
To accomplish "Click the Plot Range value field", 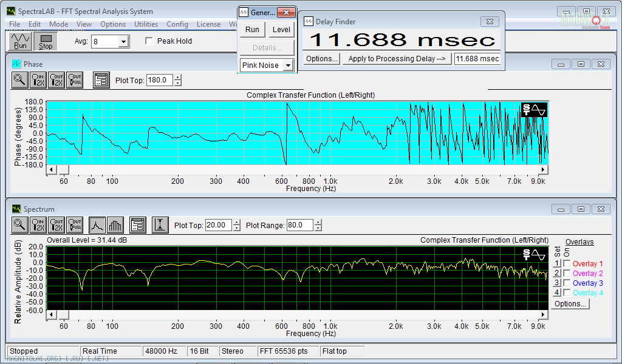I will (300, 225).
